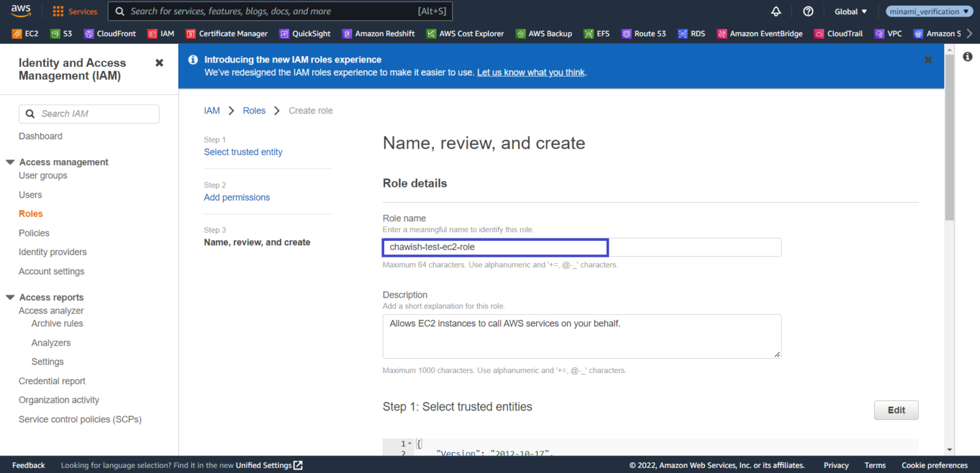The height and width of the screenshot is (473, 980).
Task: Launch Route 53 from the favorites bar
Action: [x=643, y=33]
